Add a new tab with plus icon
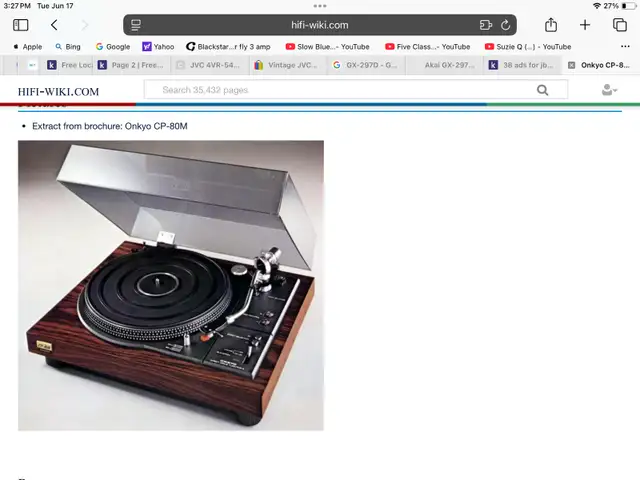 (x=585, y=25)
